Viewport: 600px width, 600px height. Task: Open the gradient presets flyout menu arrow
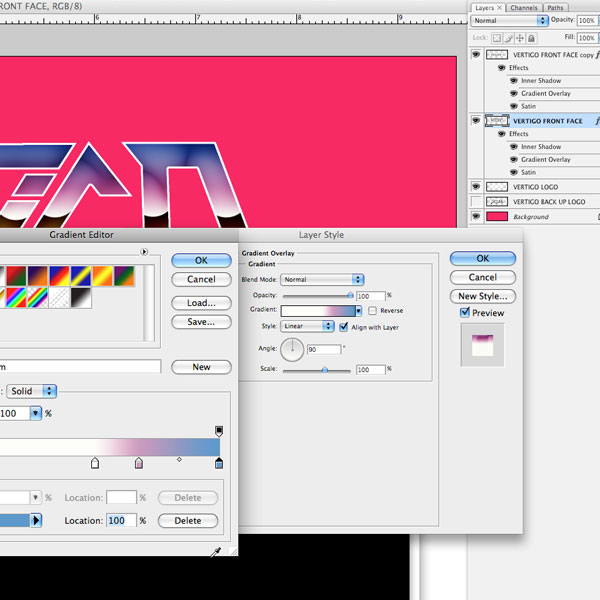pyautogui.click(x=145, y=251)
